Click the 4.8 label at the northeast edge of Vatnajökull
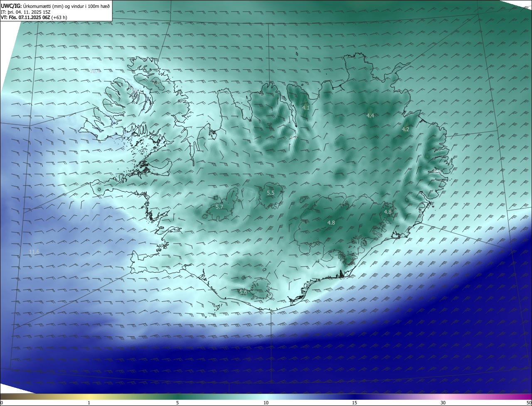 coord(388,212)
